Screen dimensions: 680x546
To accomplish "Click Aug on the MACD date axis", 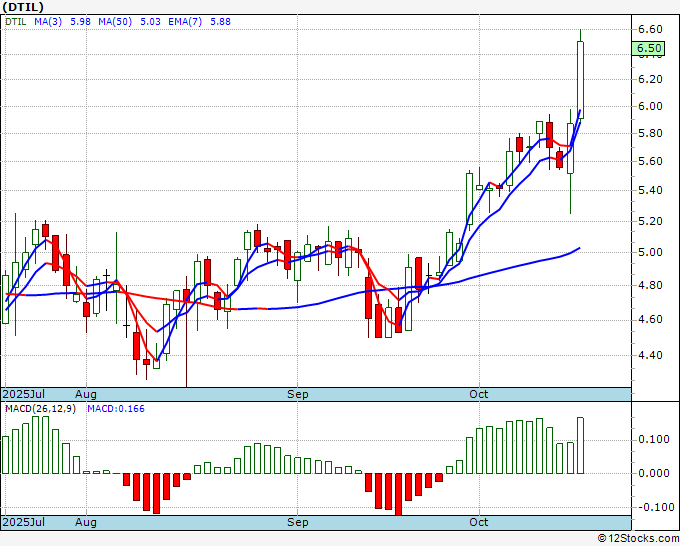I will [x=85, y=522].
